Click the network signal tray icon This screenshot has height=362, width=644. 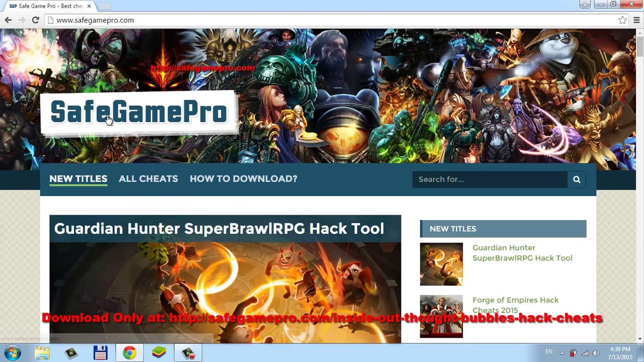[x=585, y=353]
